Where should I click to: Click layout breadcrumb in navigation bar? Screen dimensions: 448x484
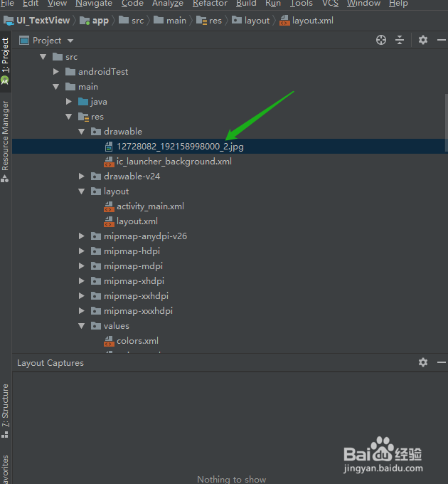pyautogui.click(x=251, y=21)
